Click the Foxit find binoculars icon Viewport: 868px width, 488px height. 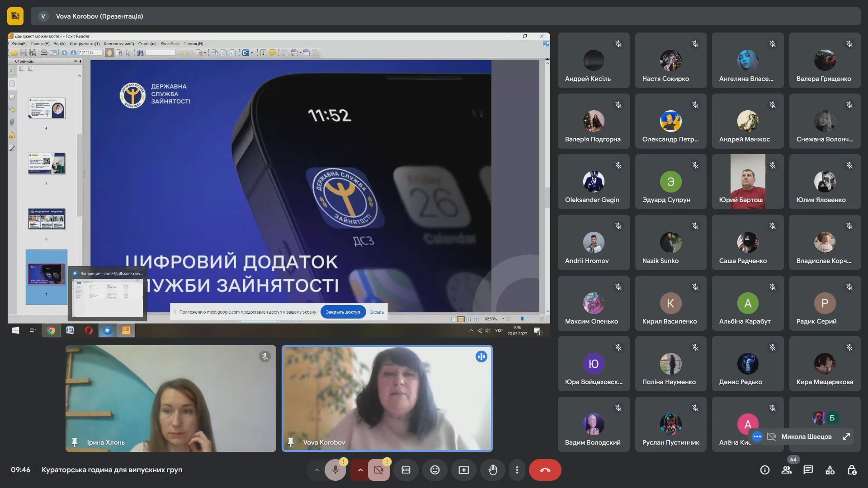140,53
